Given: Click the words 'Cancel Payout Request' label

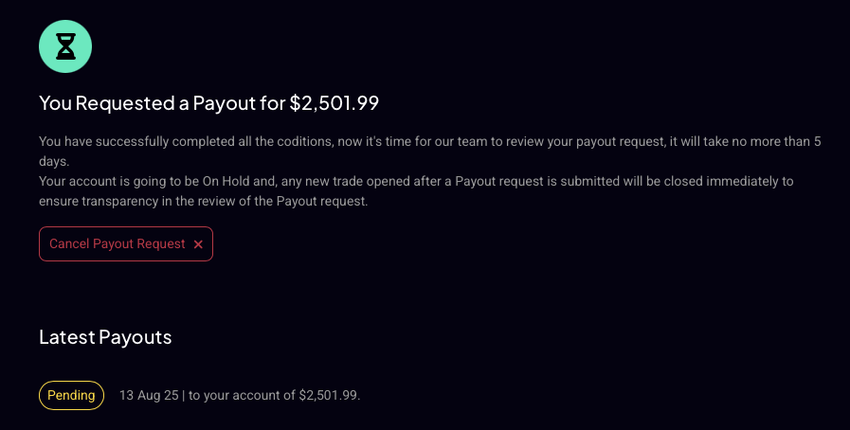Looking at the screenshot, I should pyautogui.click(x=117, y=244).
